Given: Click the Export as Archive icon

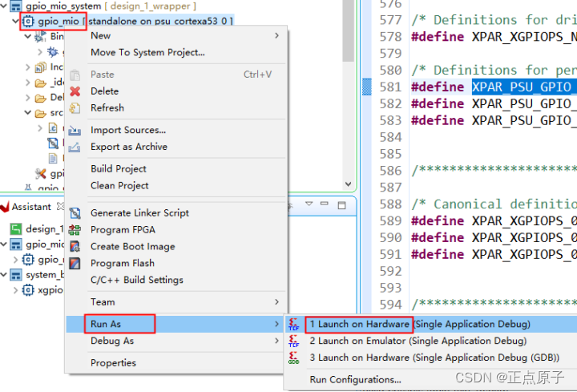Looking at the screenshot, I should (x=75, y=148).
